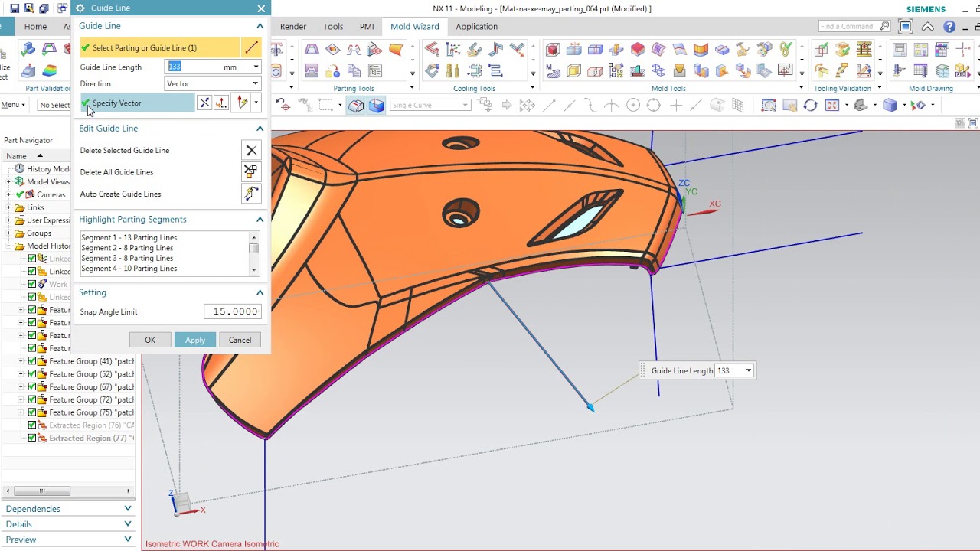Click the Part Navigator horizontal scrollbar
The height and width of the screenshot is (551, 980).
[42, 491]
